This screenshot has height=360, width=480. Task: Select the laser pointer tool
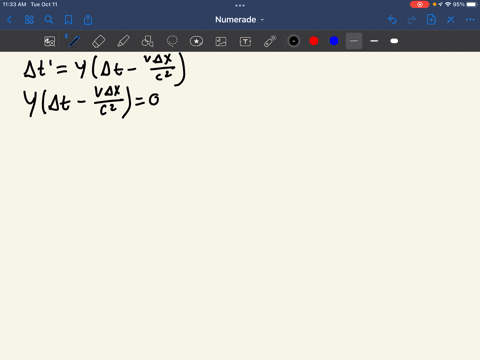pyautogui.click(x=270, y=41)
